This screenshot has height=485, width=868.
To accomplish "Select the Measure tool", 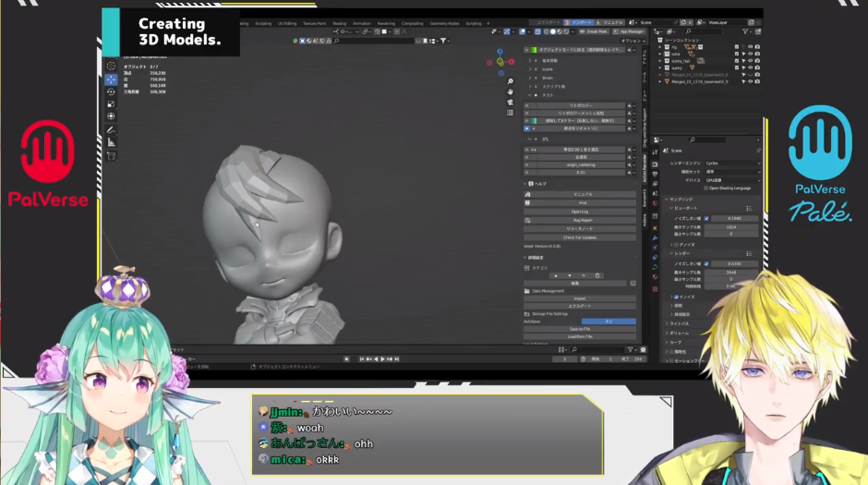I will pyautogui.click(x=111, y=142).
